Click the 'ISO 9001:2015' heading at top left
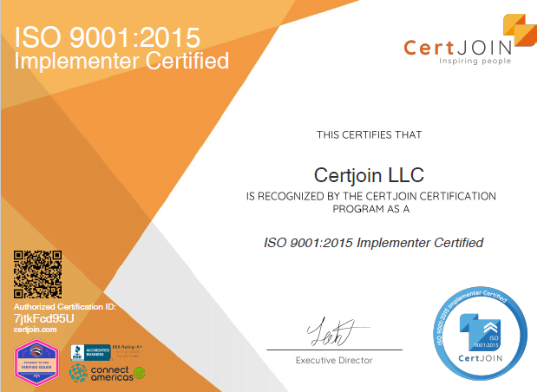Image resolution: width=557 pixels, height=392 pixels. point(108,37)
